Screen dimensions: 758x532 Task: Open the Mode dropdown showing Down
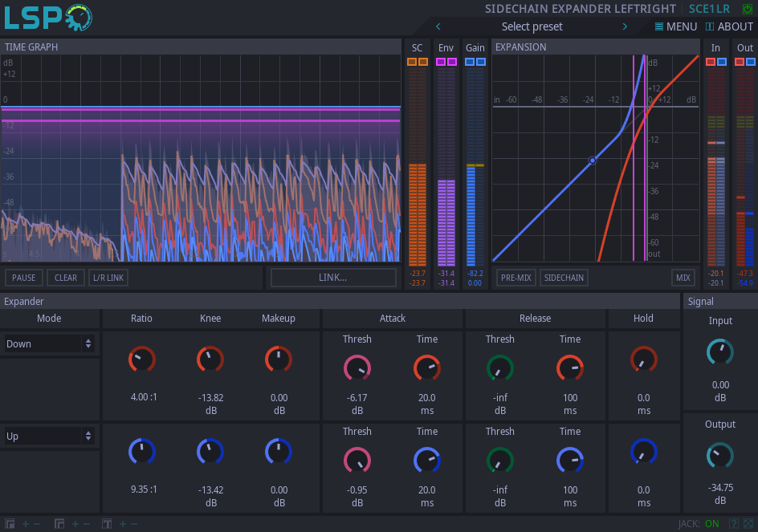[50, 343]
